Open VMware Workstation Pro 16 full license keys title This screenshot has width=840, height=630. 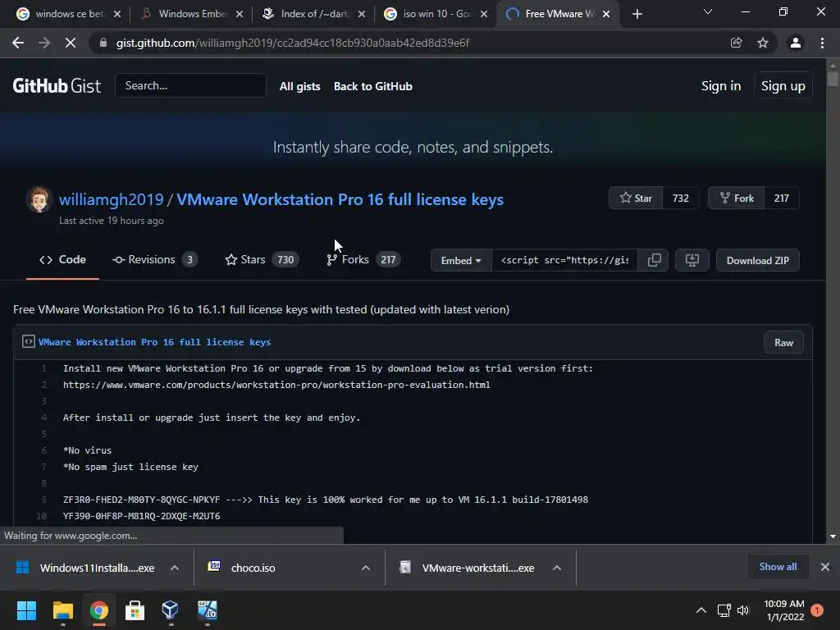[340, 199]
